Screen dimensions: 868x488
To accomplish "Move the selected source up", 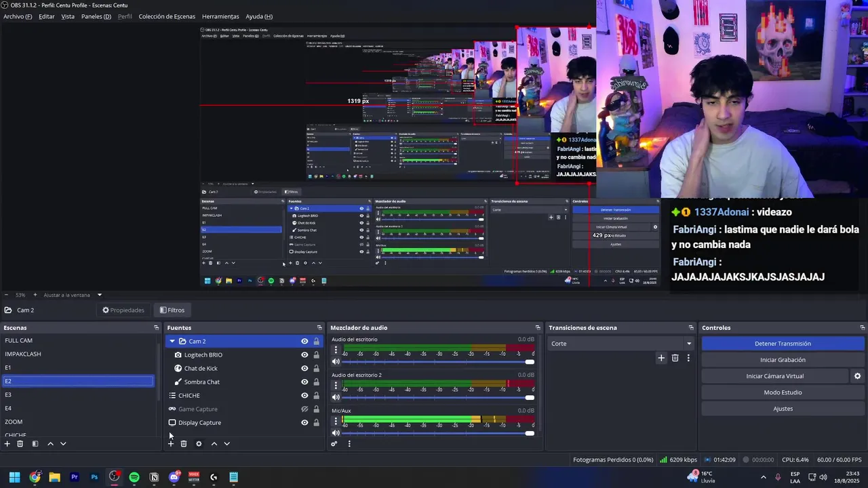I will point(214,444).
